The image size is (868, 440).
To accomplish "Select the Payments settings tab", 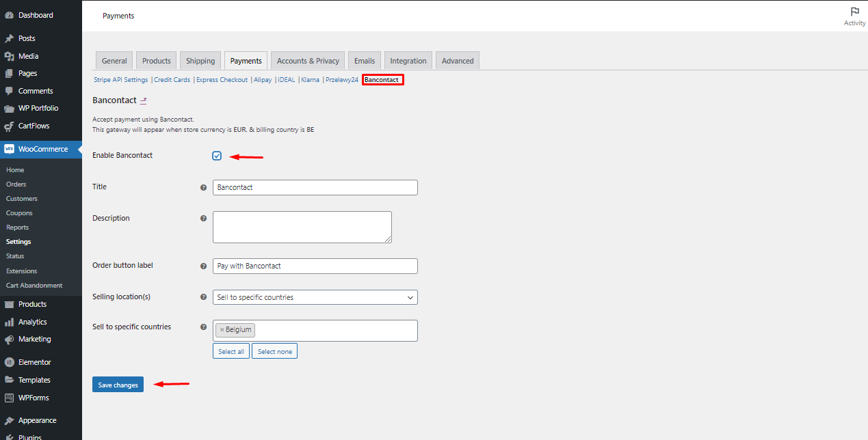I will pyautogui.click(x=246, y=61).
